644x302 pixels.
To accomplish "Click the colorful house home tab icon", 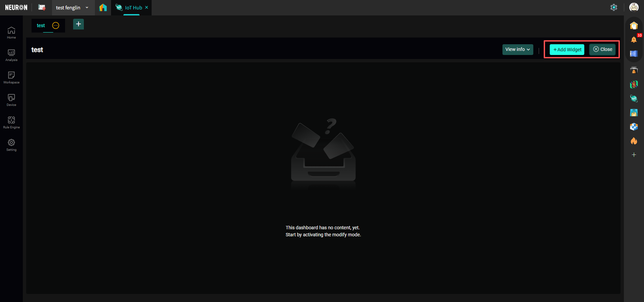I will click(103, 7).
